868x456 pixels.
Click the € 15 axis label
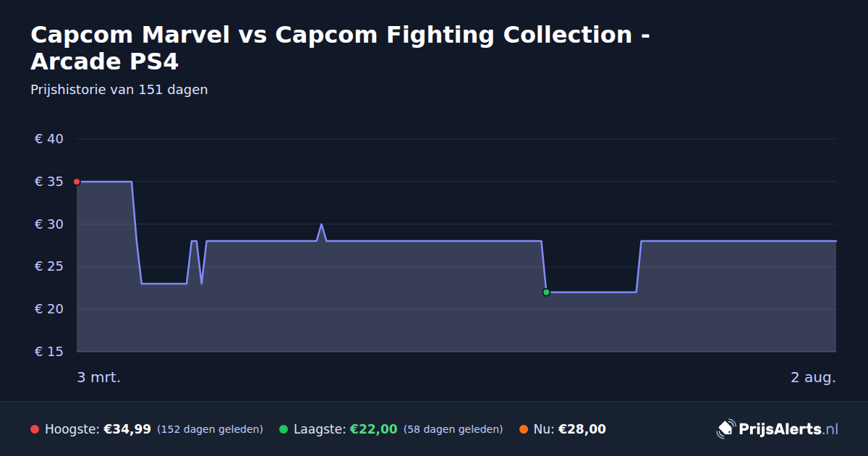[x=49, y=352]
